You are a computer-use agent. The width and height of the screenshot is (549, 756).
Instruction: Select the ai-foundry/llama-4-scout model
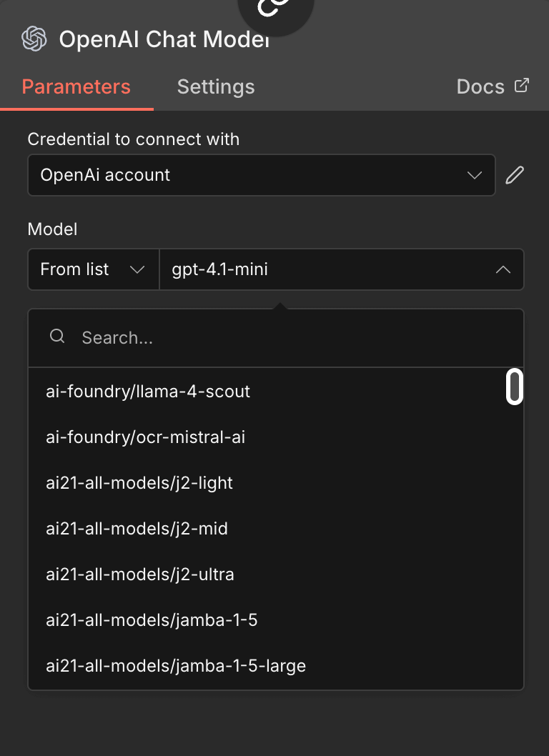coord(148,392)
